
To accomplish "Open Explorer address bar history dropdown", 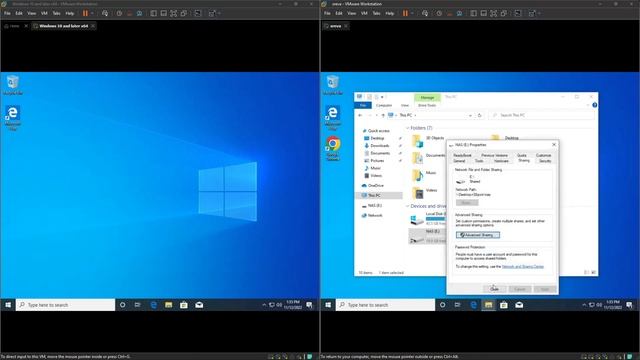I will point(470,116).
